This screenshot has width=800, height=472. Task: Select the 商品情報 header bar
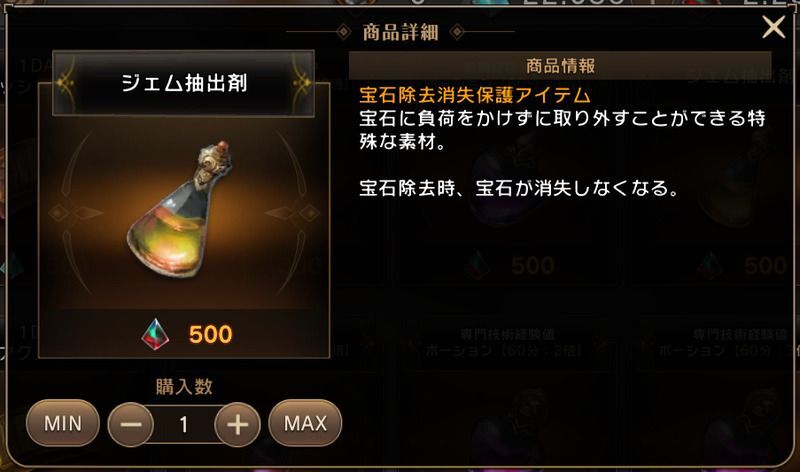point(560,66)
